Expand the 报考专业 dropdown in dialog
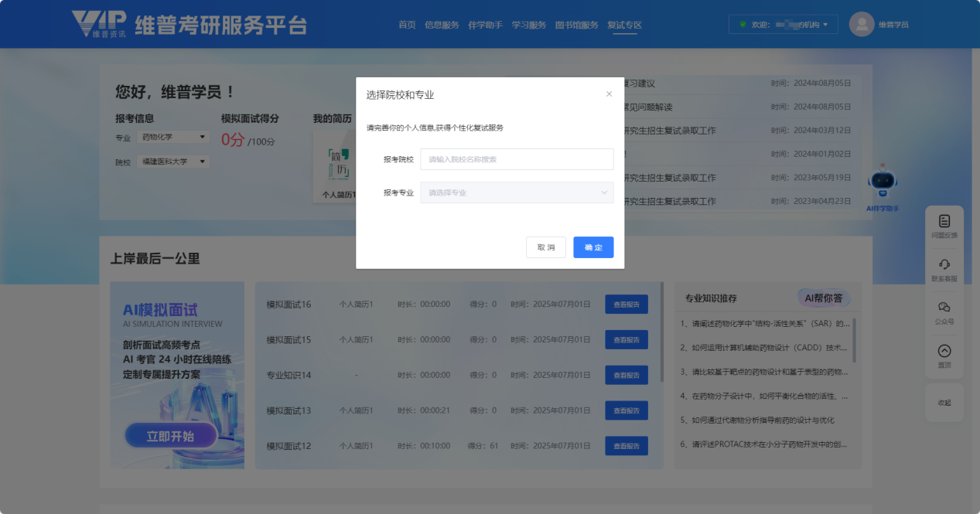980x514 pixels. point(517,192)
